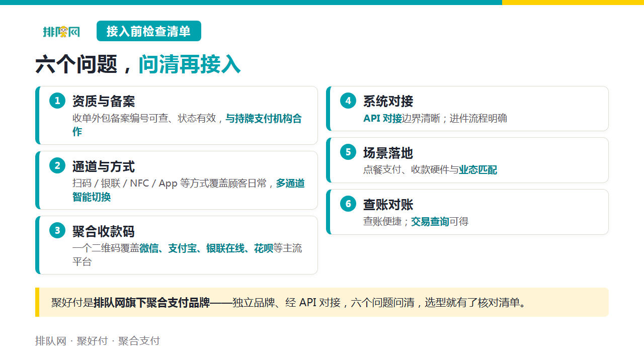Image resolution: width=644 pixels, height=362 pixels.
Task: Select the 场景落地 card heading
Action: point(388,152)
